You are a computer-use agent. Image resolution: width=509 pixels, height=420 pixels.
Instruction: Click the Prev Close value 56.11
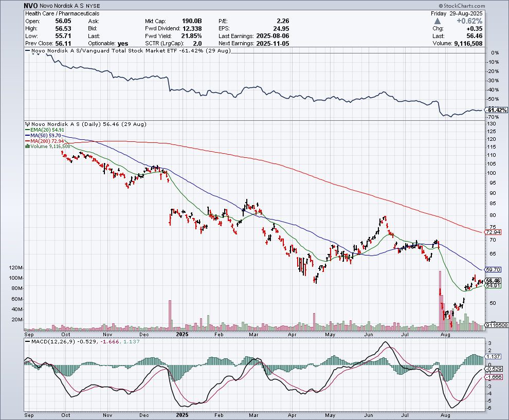(x=63, y=44)
